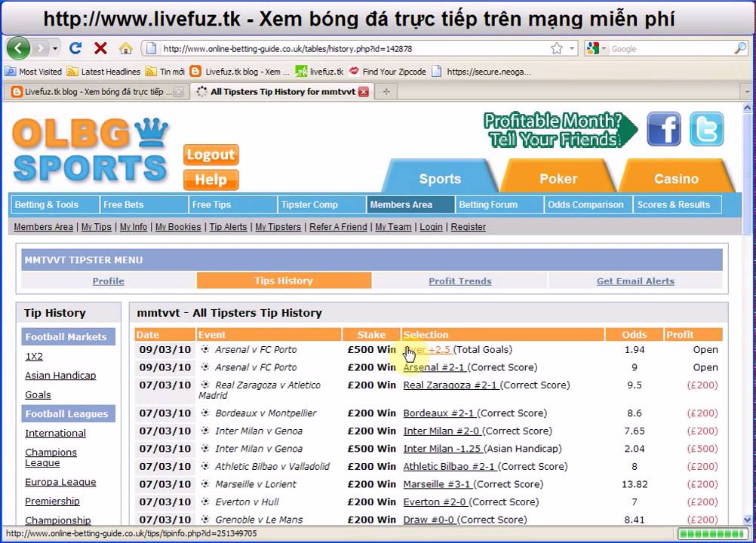Image resolution: width=756 pixels, height=543 pixels.
Task: Open the Profile tipster tab
Action: pyautogui.click(x=109, y=281)
